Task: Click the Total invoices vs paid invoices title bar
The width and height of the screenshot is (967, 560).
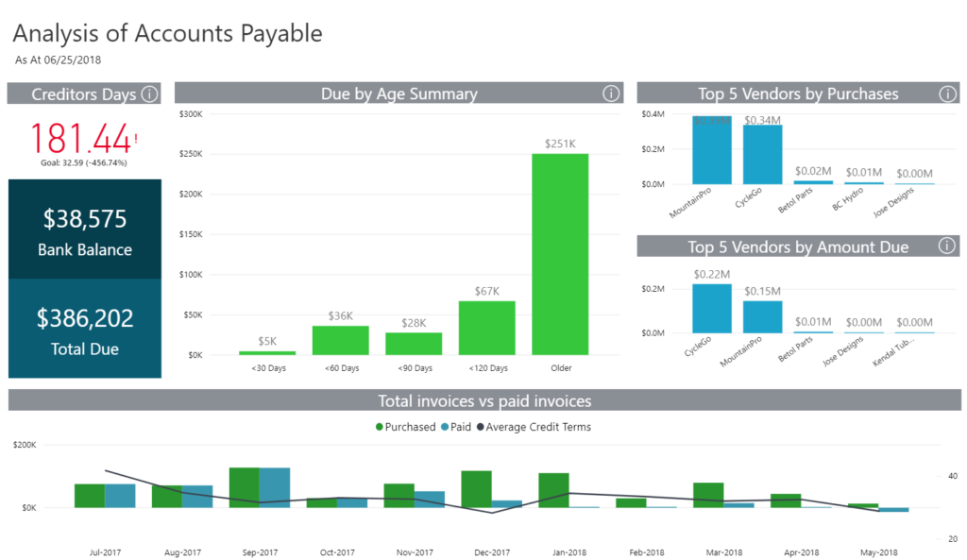Action: pyautogui.click(x=483, y=400)
